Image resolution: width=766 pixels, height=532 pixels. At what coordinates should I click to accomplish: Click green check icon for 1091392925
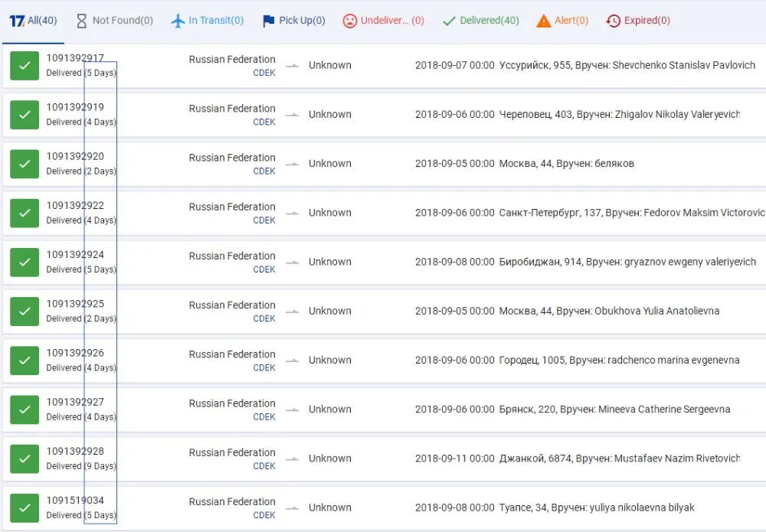[x=25, y=312]
